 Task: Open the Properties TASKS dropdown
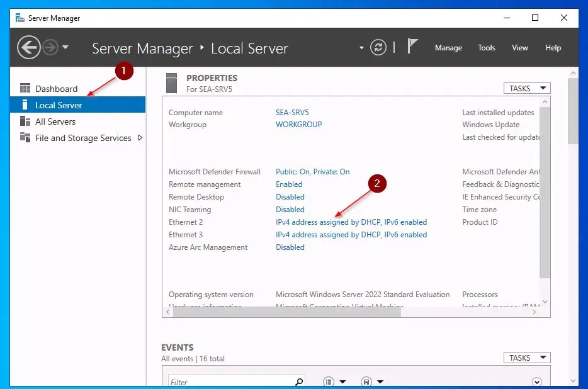tap(526, 88)
